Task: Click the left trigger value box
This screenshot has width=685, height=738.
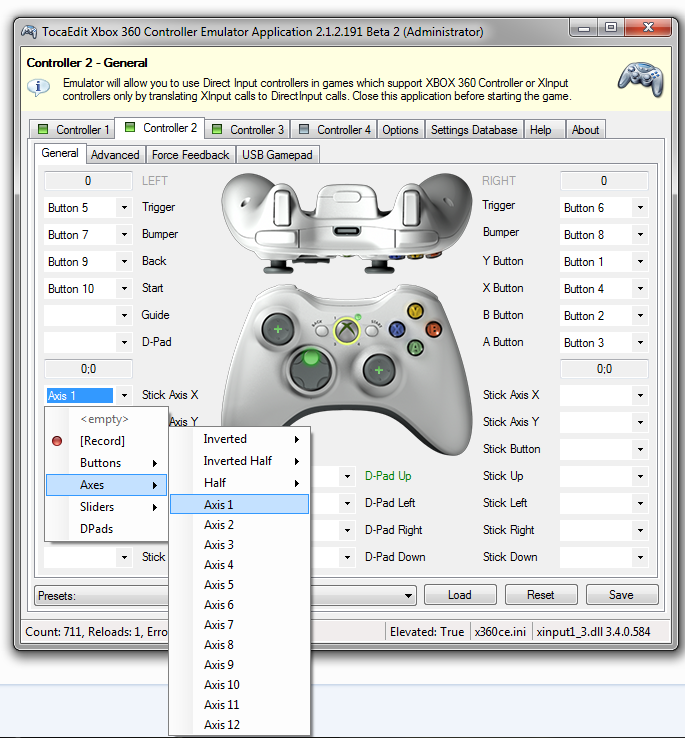Action: 88,181
